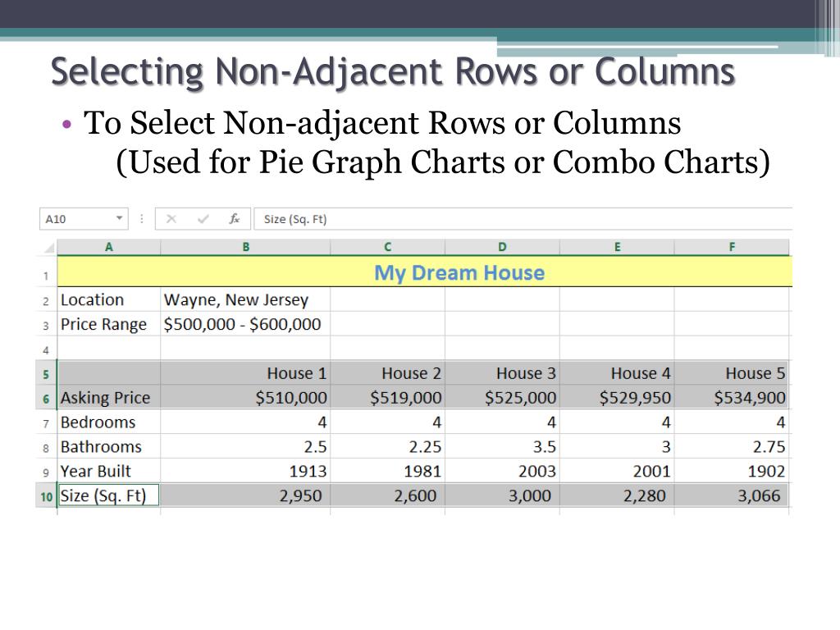
Task: Click the Cancel X icon in formula bar
Action: point(171,219)
